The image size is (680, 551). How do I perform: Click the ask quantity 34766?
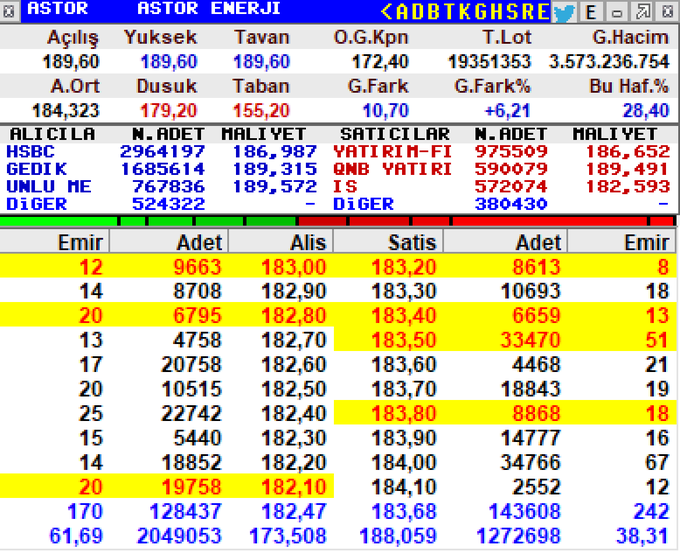pos(530,462)
